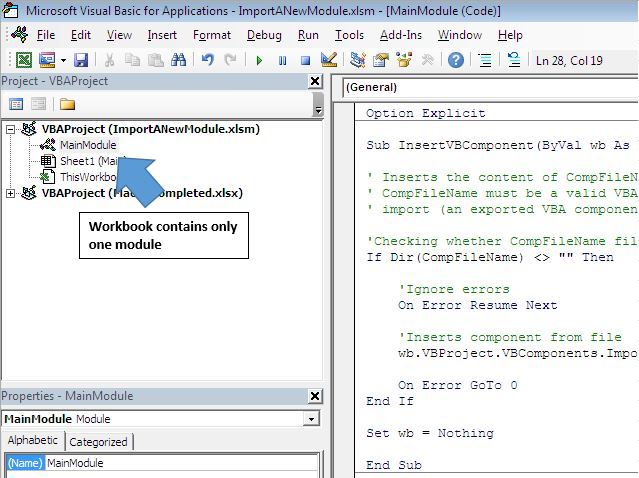The height and width of the screenshot is (478, 639).
Task: Select ThisWorkbook in project tree
Action: pyautogui.click(x=88, y=177)
